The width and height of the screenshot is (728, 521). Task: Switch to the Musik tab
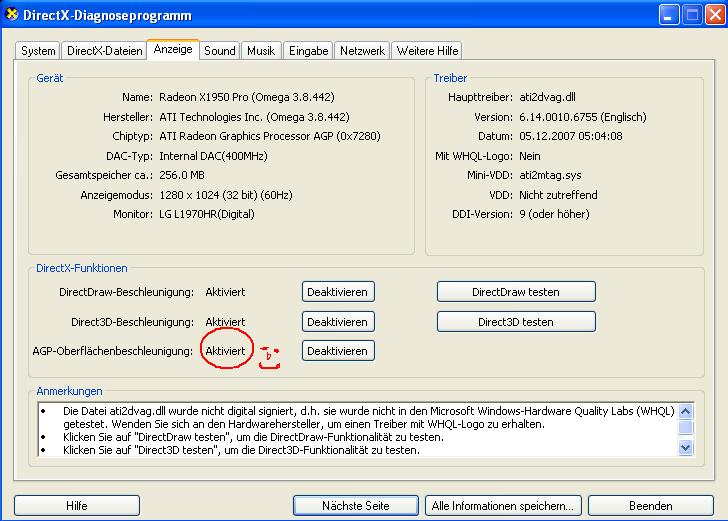(261, 51)
